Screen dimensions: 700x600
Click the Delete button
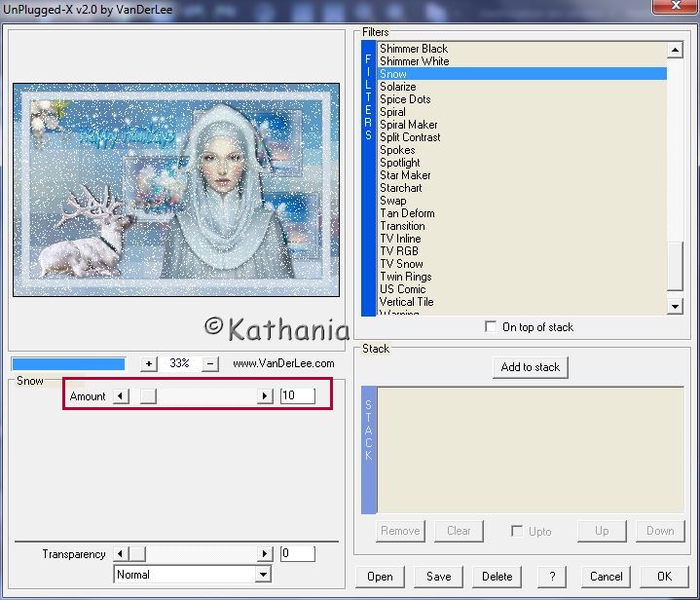click(497, 577)
